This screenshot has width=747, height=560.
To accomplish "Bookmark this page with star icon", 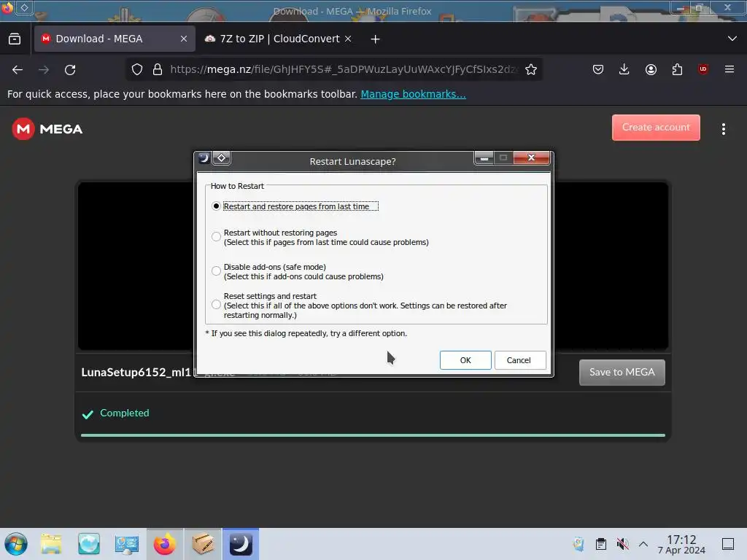I will point(531,69).
